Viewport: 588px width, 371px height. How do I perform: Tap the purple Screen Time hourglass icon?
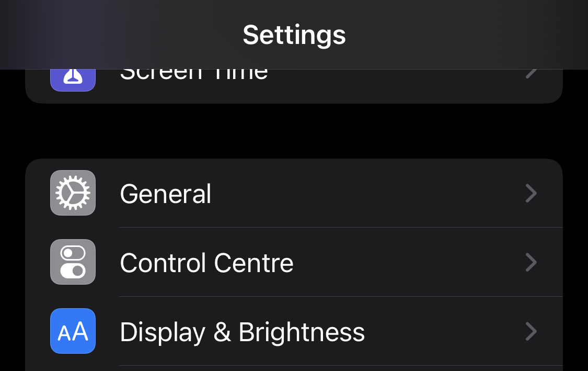pyautogui.click(x=73, y=80)
